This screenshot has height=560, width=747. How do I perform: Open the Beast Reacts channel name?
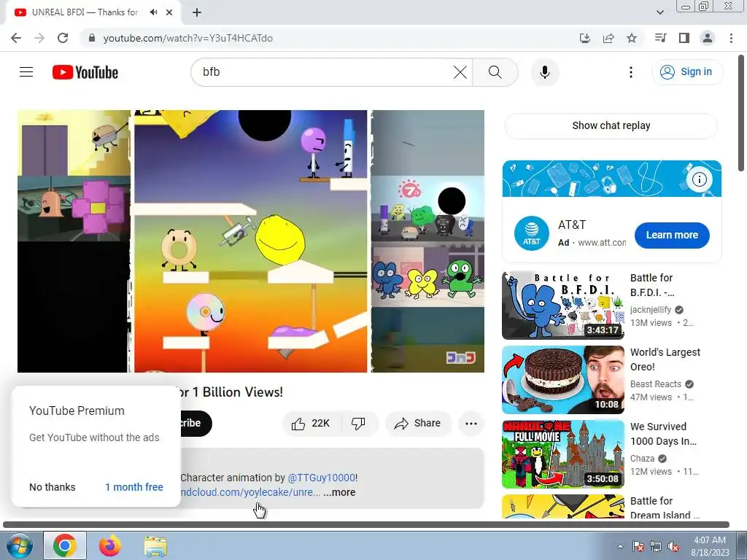[656, 384]
